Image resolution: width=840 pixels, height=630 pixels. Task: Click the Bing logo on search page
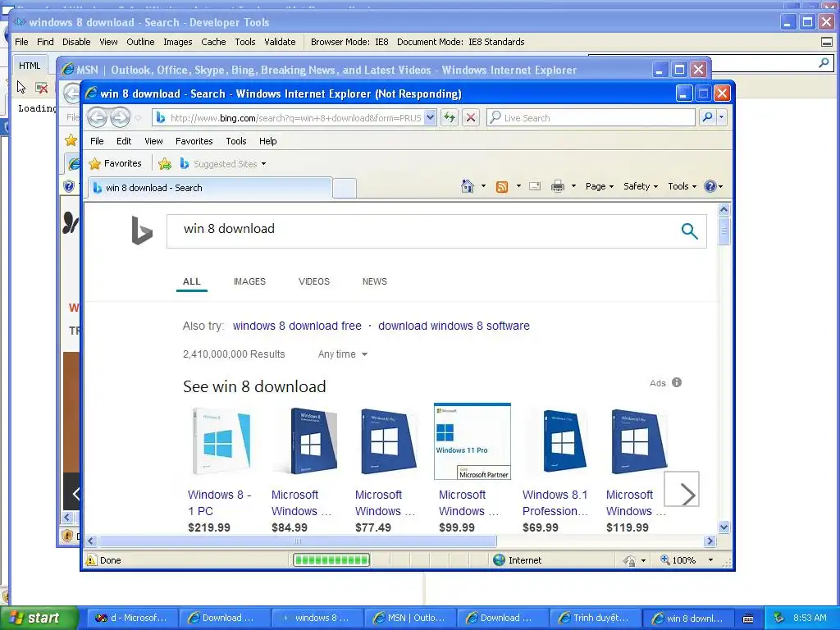click(142, 231)
